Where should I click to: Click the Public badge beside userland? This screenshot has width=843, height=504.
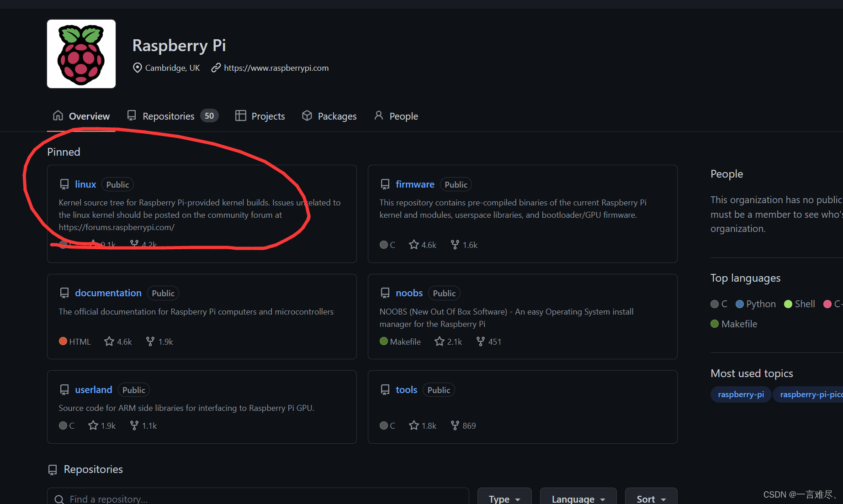click(x=134, y=390)
